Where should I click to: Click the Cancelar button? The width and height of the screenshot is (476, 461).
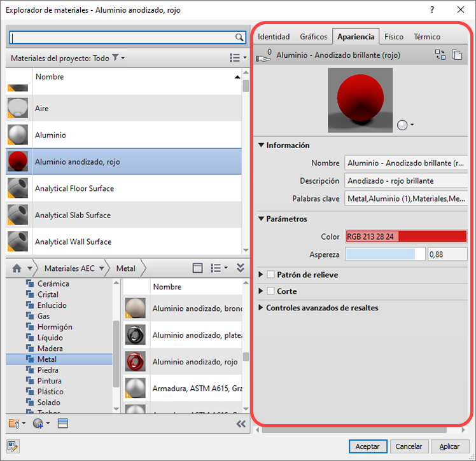tap(409, 446)
